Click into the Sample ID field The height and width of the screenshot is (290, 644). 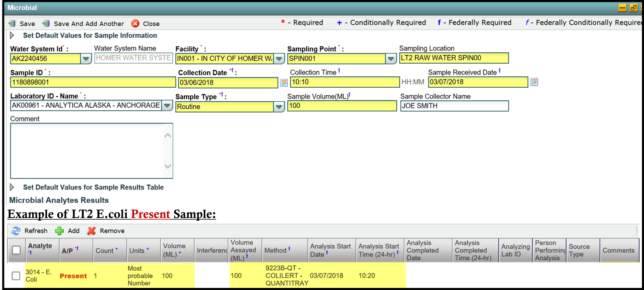tap(93, 82)
